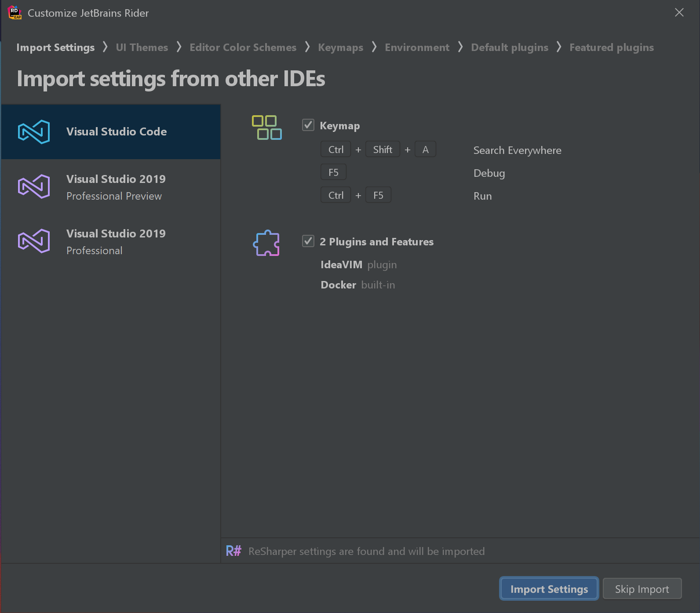Click the IdeaVIM plugin entry
Screen dimensions: 700x613
[x=359, y=265]
